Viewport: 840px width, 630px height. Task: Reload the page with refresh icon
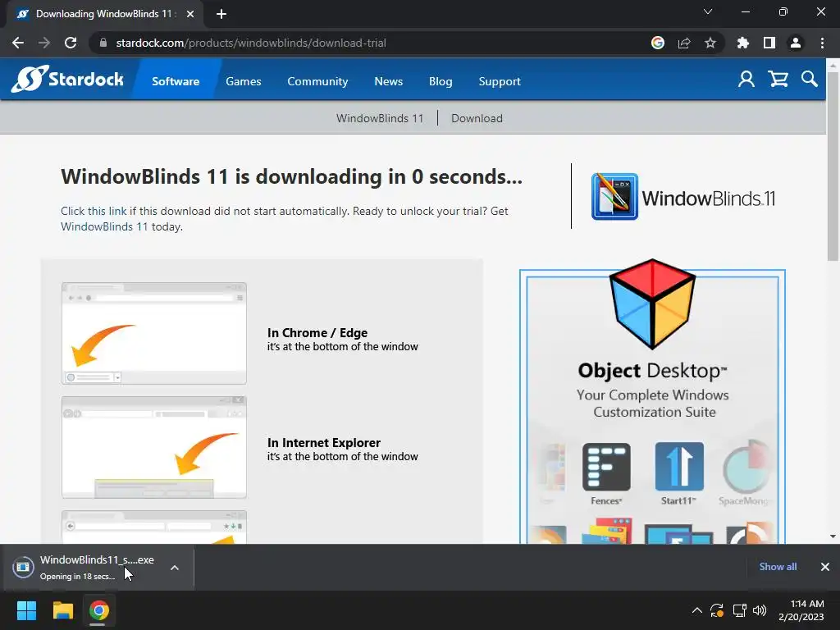click(x=71, y=43)
